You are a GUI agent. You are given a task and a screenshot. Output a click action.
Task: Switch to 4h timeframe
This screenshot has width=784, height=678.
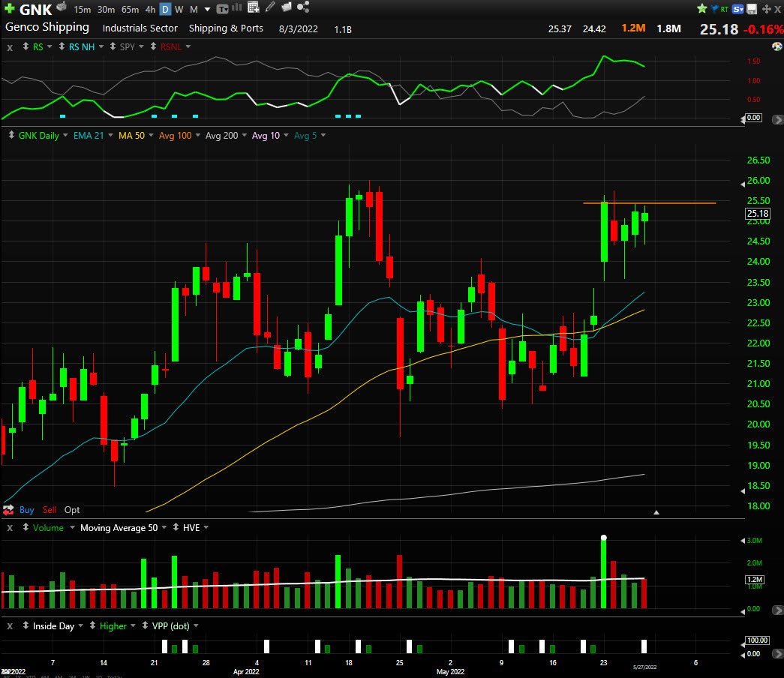[150, 10]
